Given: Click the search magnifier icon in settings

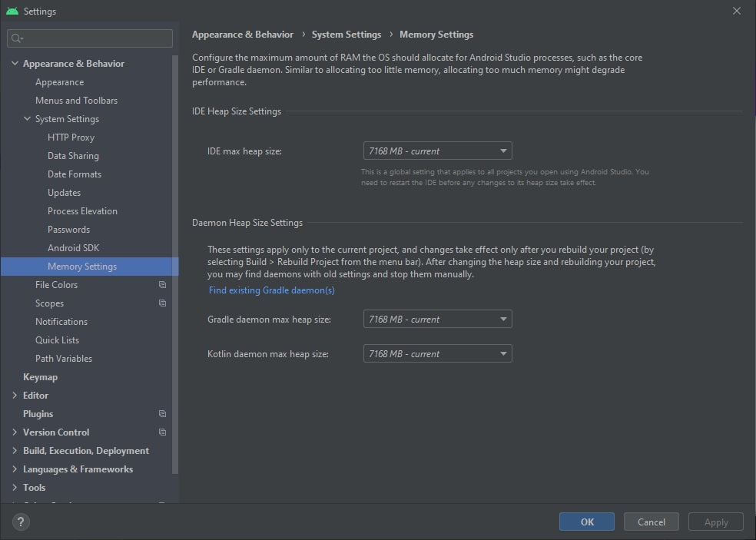Looking at the screenshot, I should (x=17, y=38).
